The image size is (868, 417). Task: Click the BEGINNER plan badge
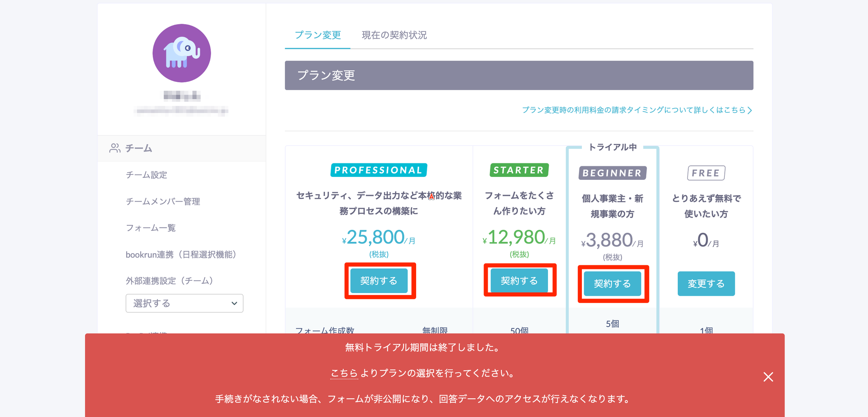(612, 173)
